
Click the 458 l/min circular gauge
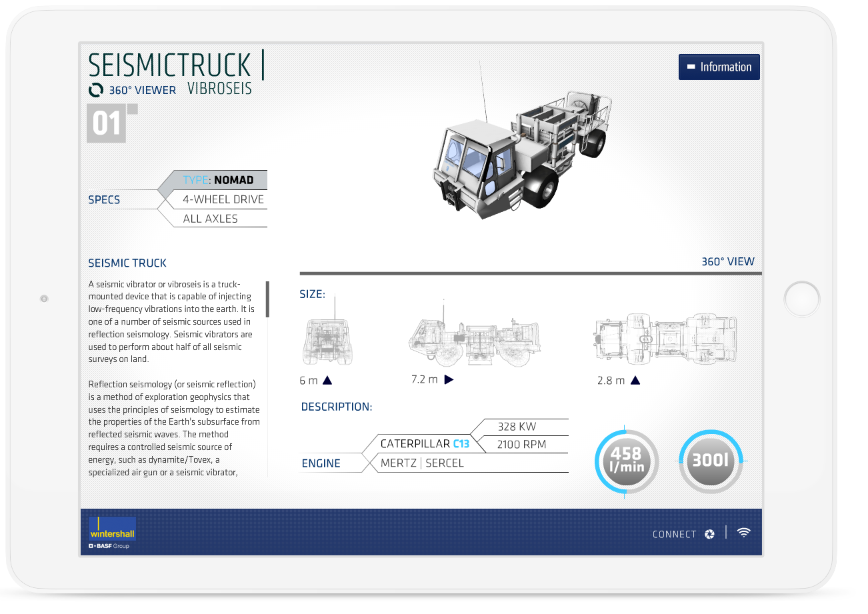point(627,461)
